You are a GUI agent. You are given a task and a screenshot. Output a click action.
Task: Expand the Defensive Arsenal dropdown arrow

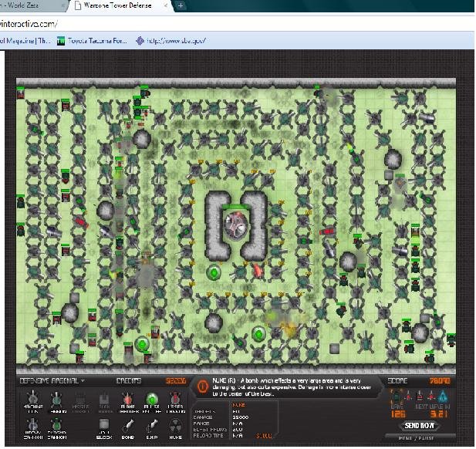(83, 380)
